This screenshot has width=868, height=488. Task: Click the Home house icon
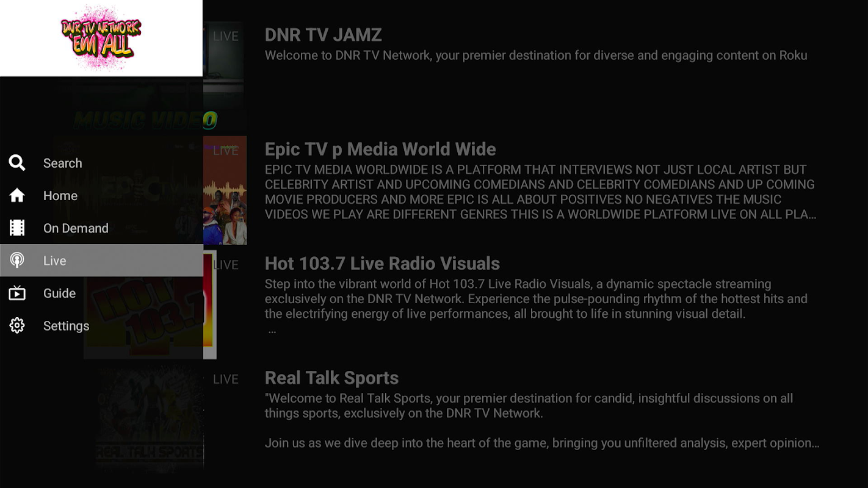click(x=17, y=195)
